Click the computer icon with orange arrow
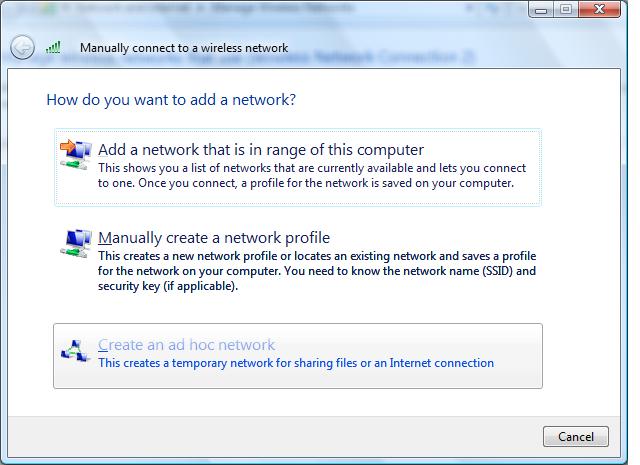This screenshot has height=465, width=640. pos(76,154)
